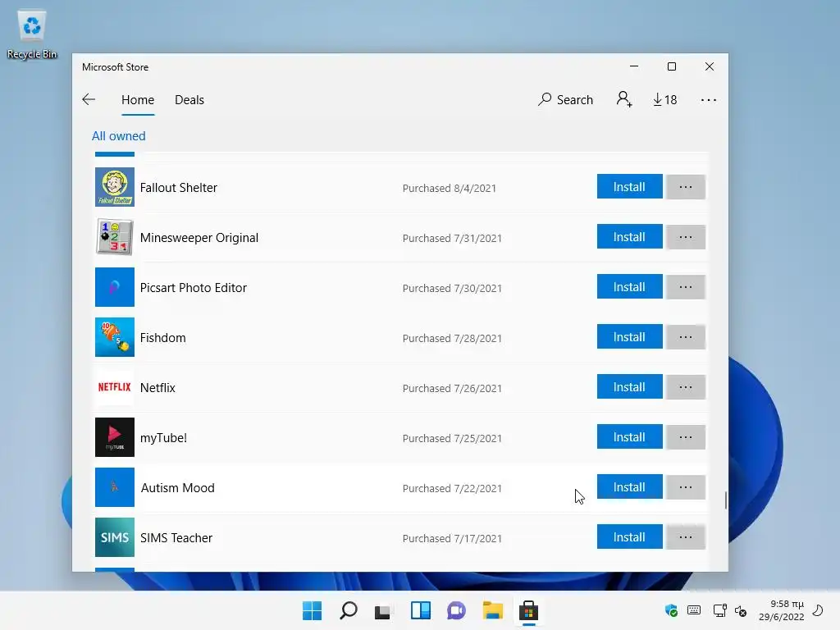
Task: Install Autism Mood
Action: pos(629,487)
